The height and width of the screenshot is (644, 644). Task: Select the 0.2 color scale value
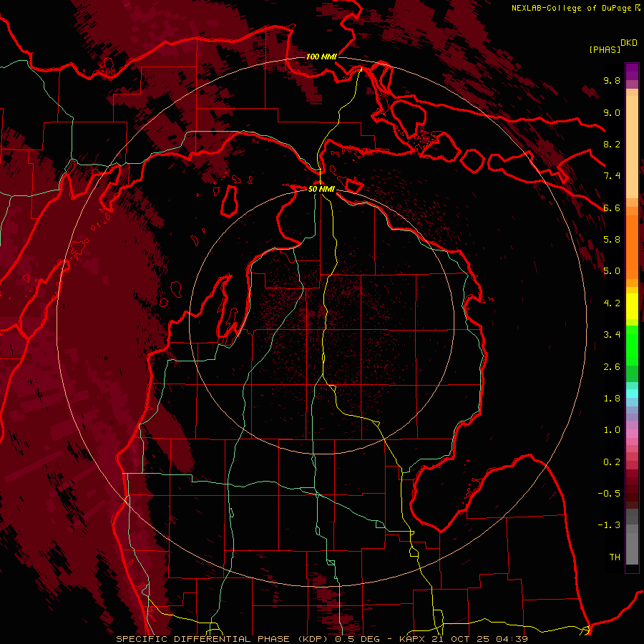click(x=612, y=462)
